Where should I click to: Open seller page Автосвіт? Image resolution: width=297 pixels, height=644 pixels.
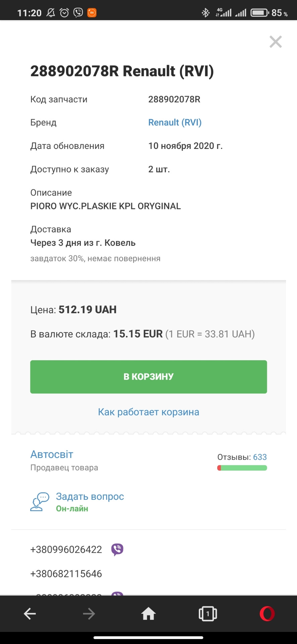click(x=51, y=454)
